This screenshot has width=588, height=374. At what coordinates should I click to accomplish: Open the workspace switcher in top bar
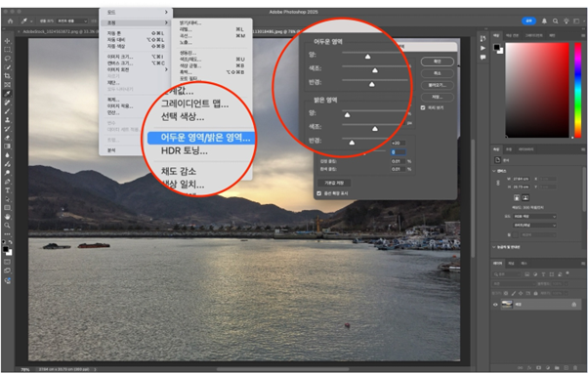pyautogui.click(x=576, y=21)
